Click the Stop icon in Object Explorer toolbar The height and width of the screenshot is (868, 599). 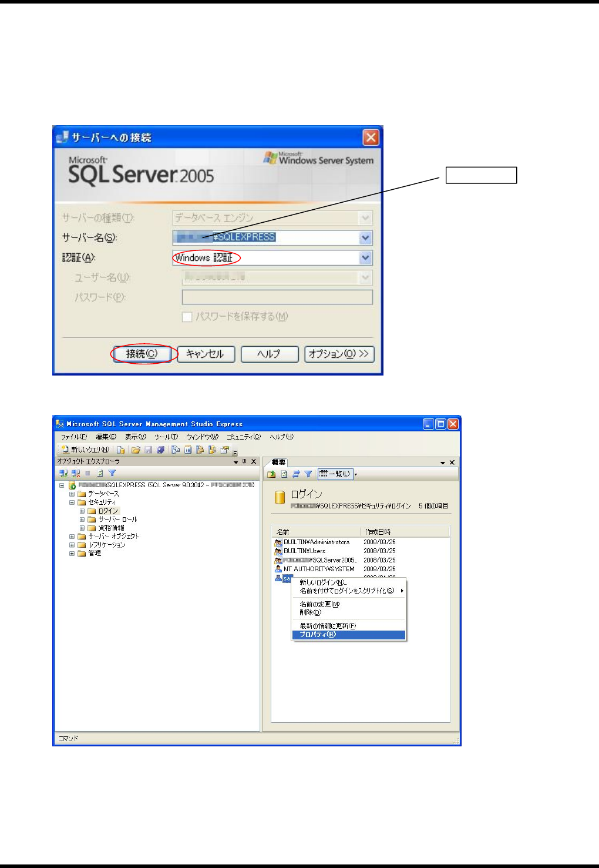tap(88, 473)
